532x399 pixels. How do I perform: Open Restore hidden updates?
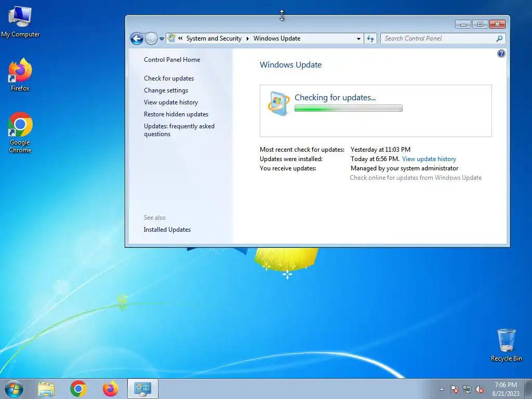(x=176, y=114)
